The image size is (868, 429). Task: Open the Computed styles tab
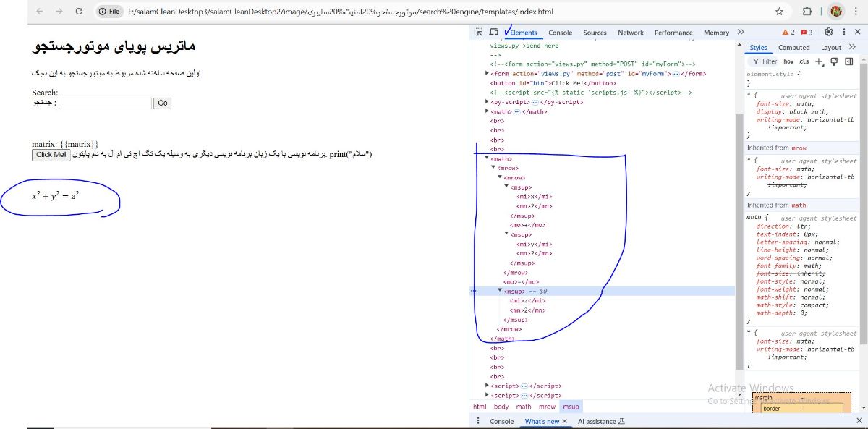(793, 48)
